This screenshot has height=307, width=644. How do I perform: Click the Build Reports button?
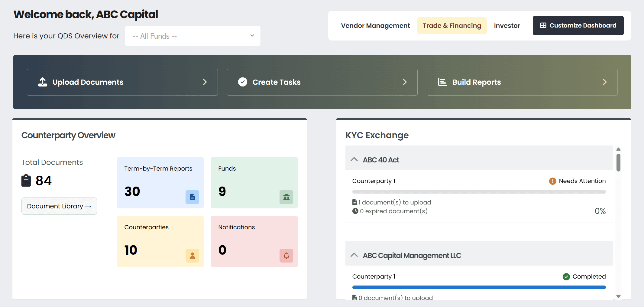[522, 82]
